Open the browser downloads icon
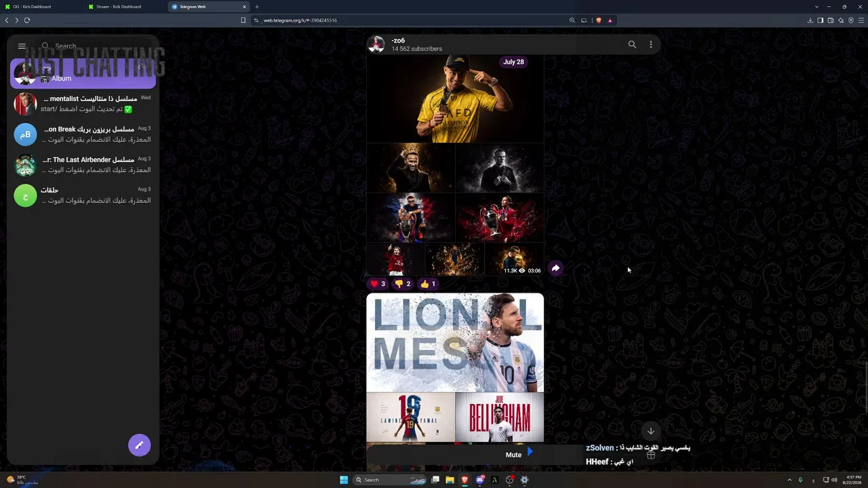 (810, 20)
